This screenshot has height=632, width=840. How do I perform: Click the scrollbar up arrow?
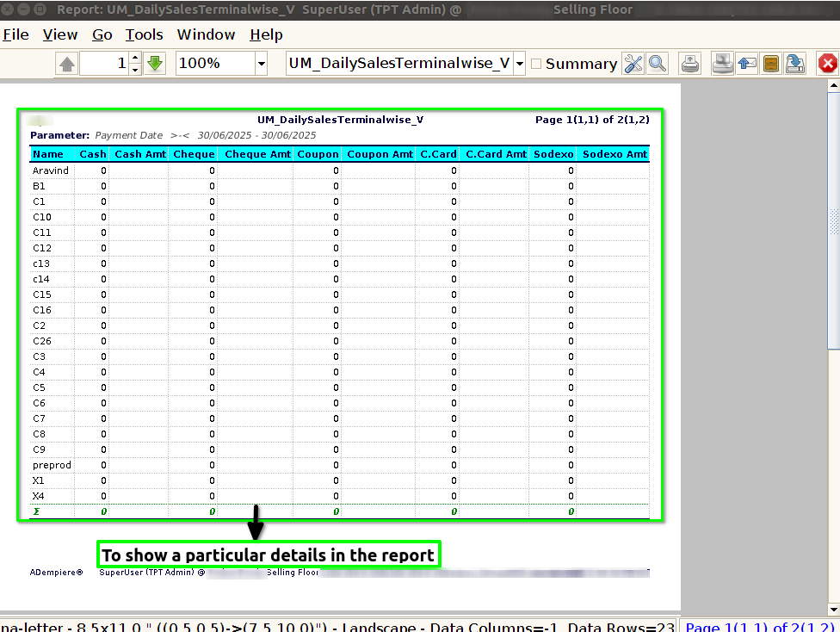pyautogui.click(x=834, y=85)
